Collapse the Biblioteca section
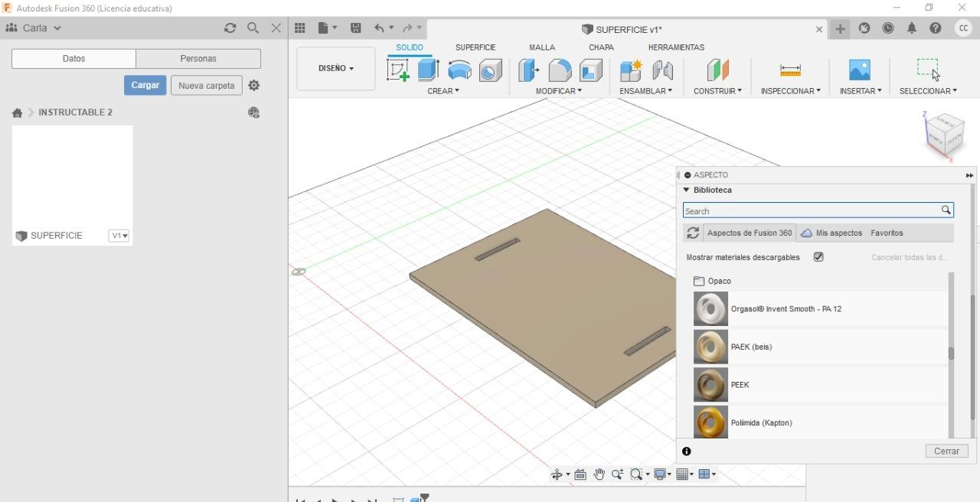Screen dimensions: 980x502 pyautogui.click(x=686, y=190)
